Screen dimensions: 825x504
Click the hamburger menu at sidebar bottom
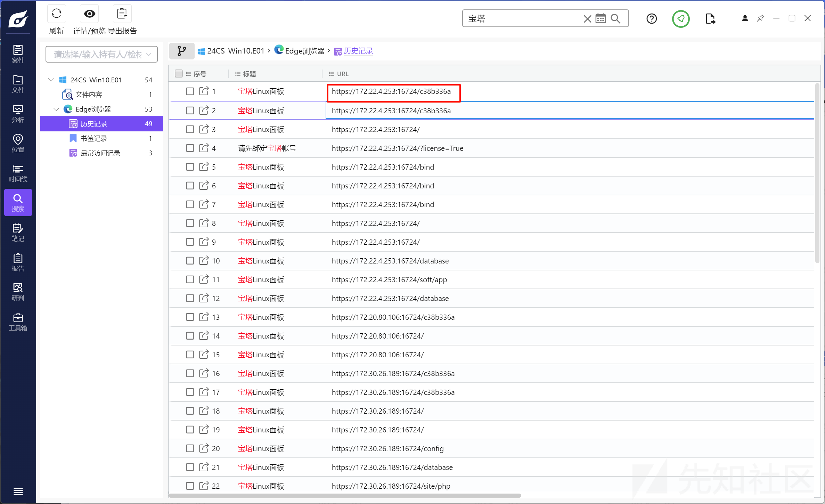coord(18,491)
